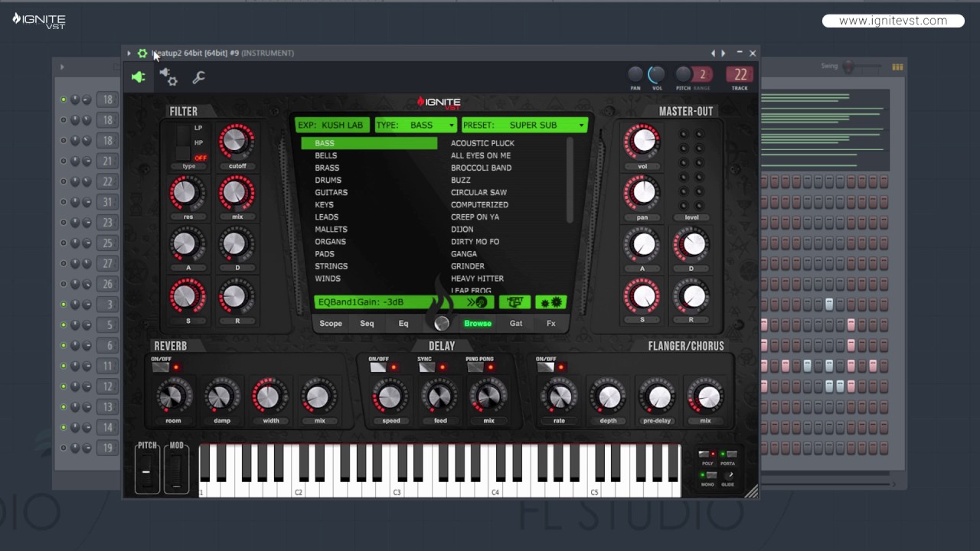The width and height of the screenshot is (980, 551).
Task: Toggle the Delay SYNC switch
Action: tap(426, 367)
